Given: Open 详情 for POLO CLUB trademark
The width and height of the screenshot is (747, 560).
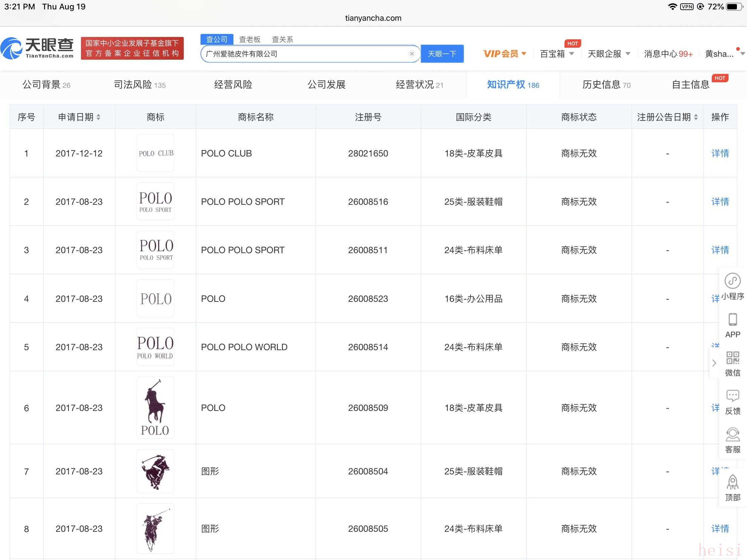Looking at the screenshot, I should tap(720, 153).
